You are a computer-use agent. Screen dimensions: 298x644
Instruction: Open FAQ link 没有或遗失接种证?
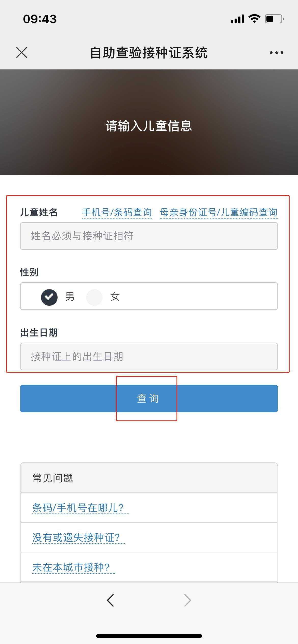(x=76, y=538)
